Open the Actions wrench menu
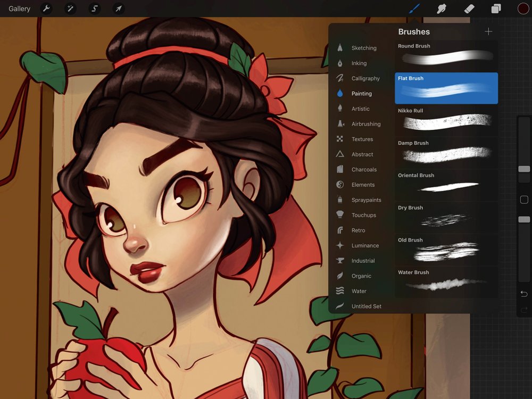The width and height of the screenshot is (532, 399). point(46,9)
